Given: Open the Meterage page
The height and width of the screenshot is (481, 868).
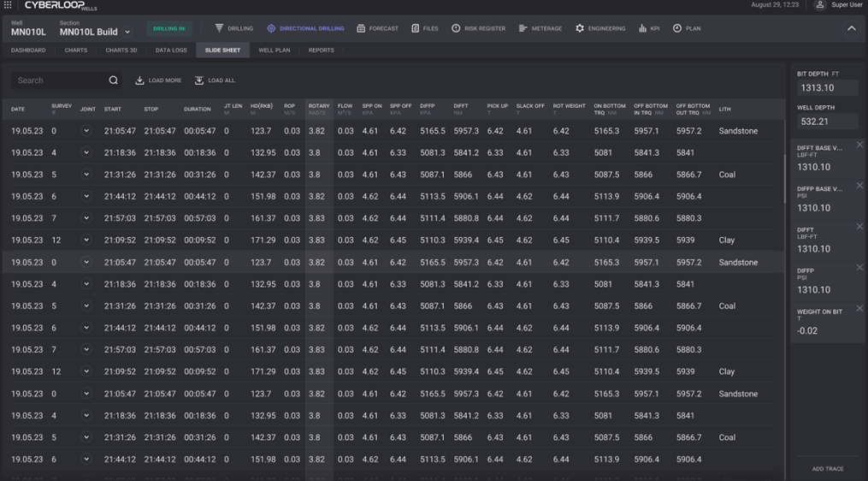Looking at the screenshot, I should (540, 28).
